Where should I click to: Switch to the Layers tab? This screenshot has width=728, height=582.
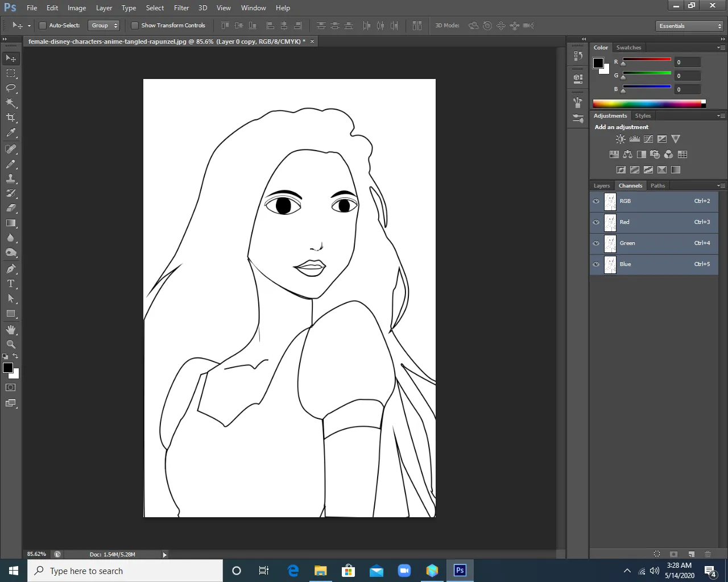(602, 186)
